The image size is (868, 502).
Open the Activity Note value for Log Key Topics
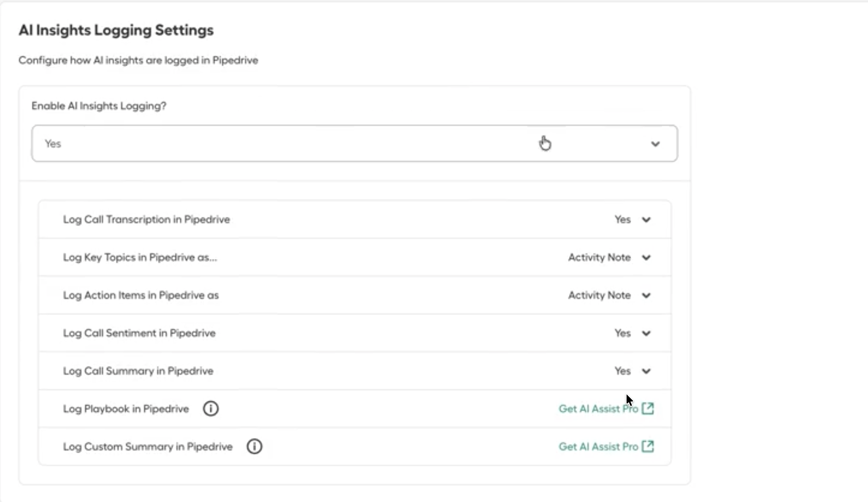[599, 257]
